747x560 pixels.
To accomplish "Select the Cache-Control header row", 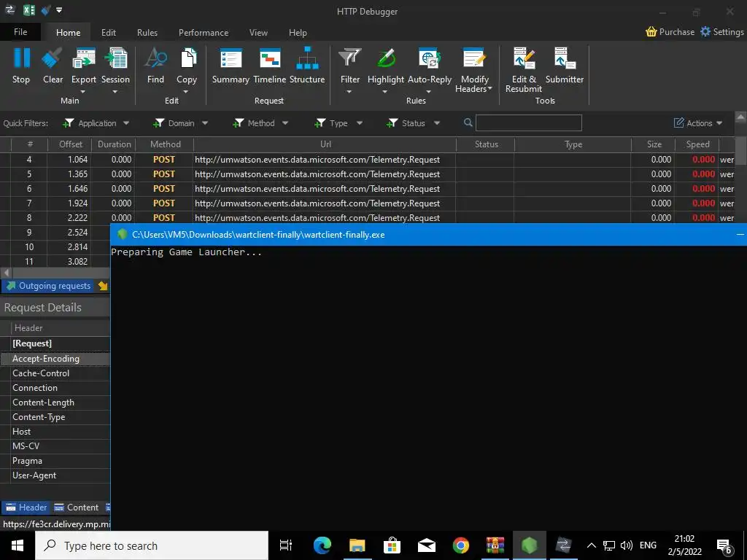I will click(55, 373).
